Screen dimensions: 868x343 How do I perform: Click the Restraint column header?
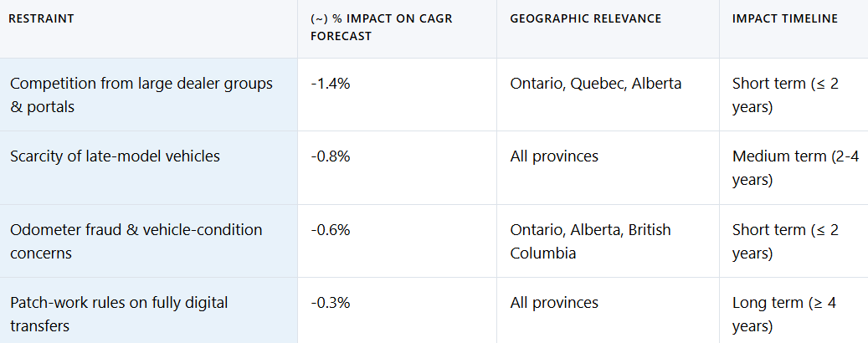coord(41,18)
